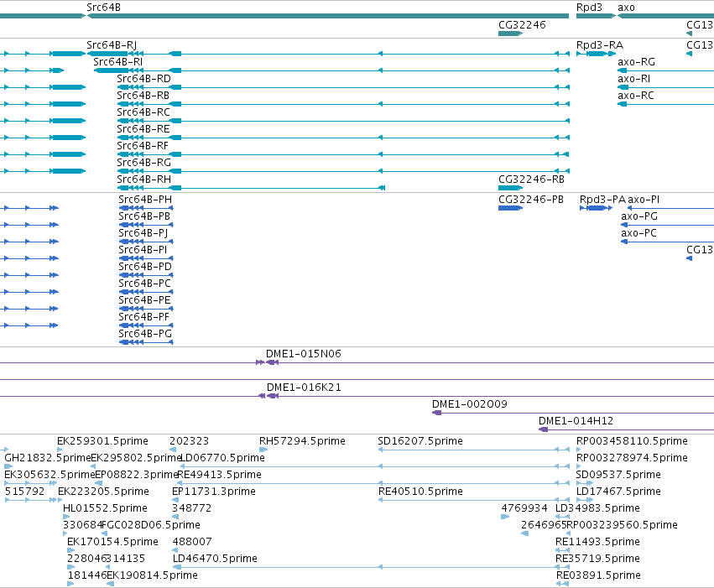Click the axo-RC transcript label
Image resolution: width=714 pixels, height=588 pixels.
[x=636, y=96]
